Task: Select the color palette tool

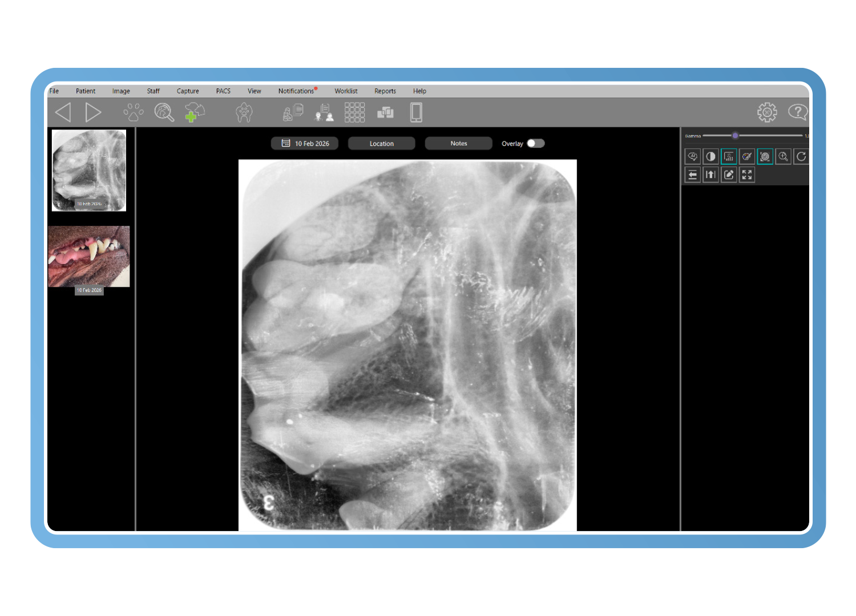Action: click(x=746, y=156)
